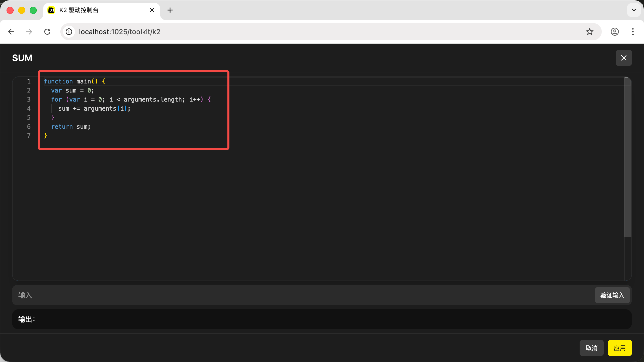Open a new tab with plus icon
The image size is (644, 362).
click(170, 10)
